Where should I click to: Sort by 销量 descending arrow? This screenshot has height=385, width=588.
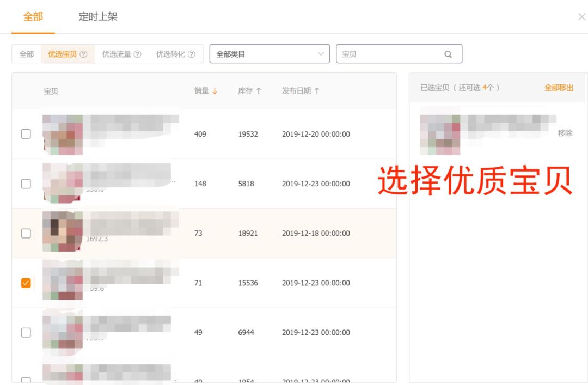pos(215,91)
